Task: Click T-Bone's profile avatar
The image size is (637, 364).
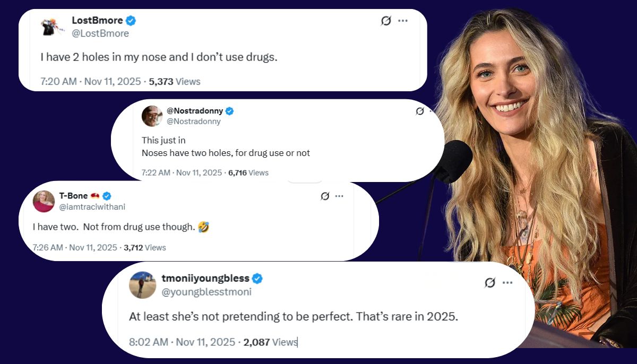Action: [44, 201]
